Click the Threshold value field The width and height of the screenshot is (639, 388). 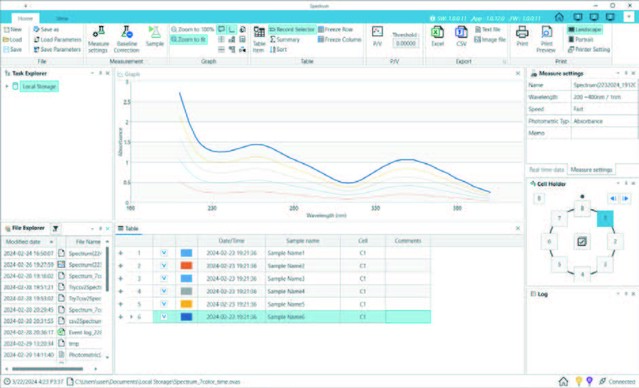tap(406, 43)
